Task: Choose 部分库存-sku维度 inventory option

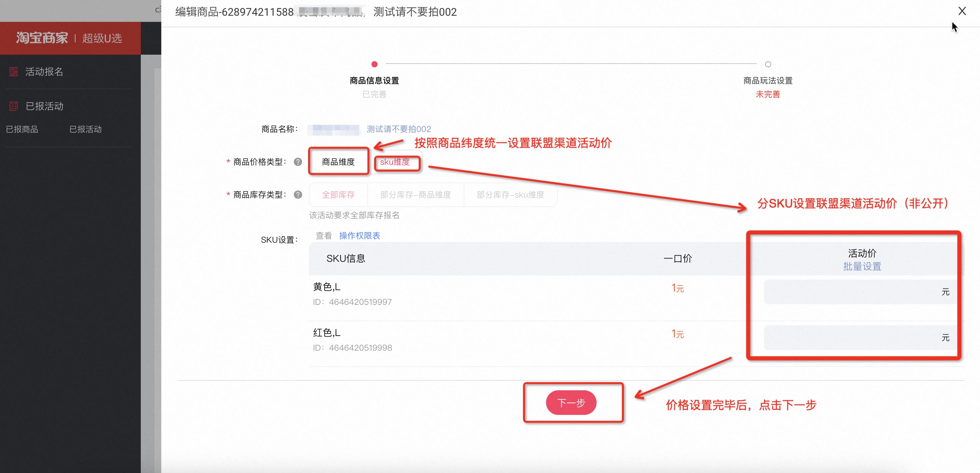Action: (x=510, y=194)
